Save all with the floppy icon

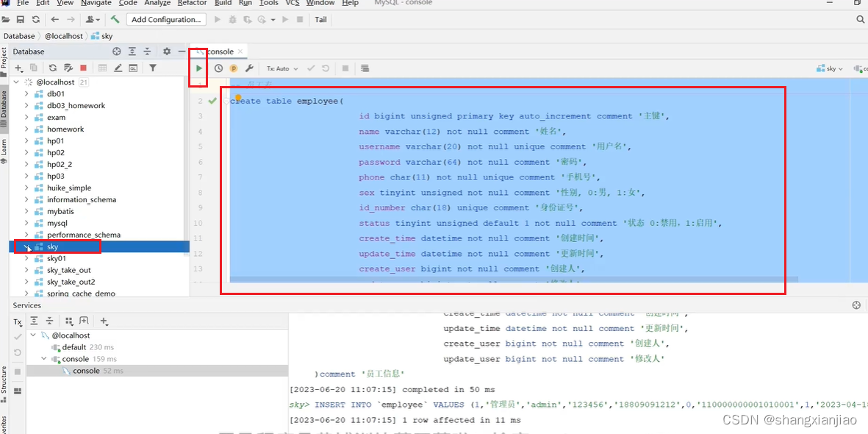coord(21,19)
